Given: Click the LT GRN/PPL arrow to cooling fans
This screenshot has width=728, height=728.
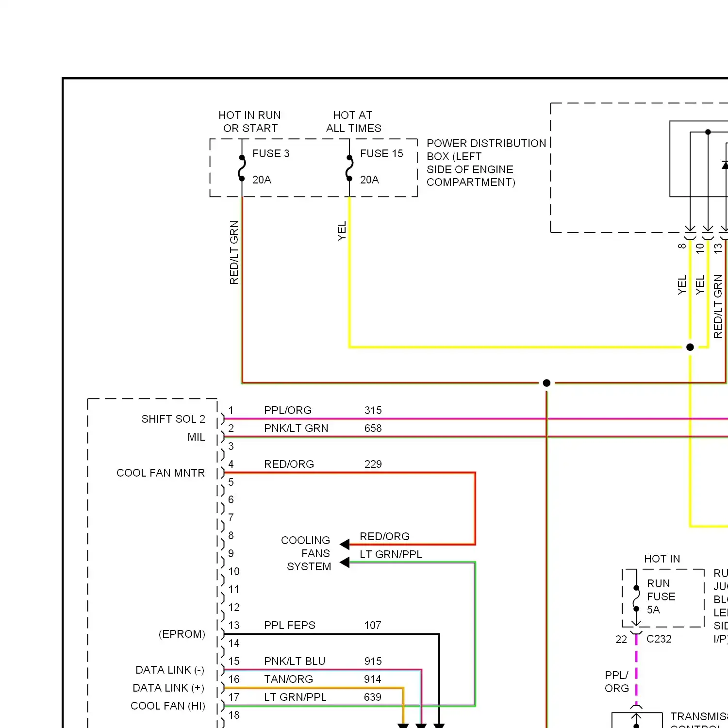Looking at the screenshot, I should click(345, 563).
